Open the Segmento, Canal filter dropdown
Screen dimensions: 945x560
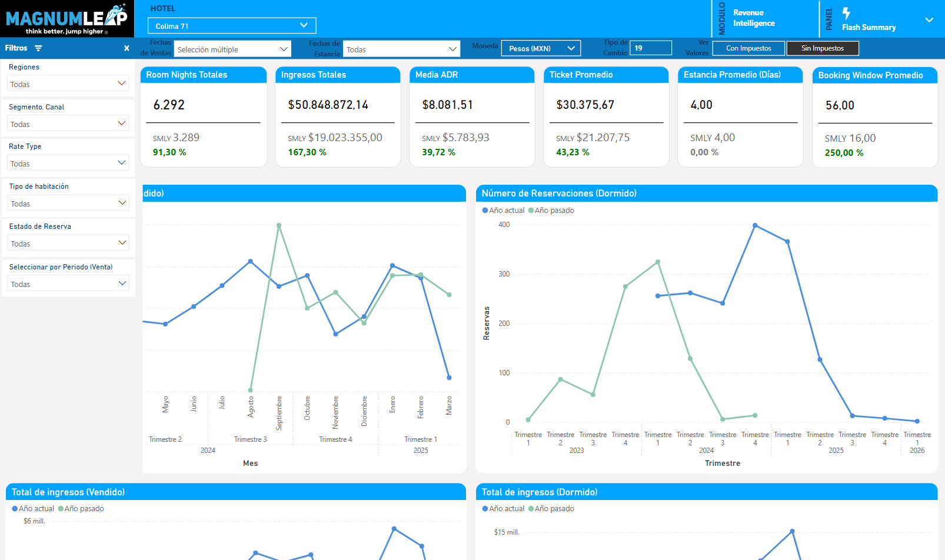coord(68,124)
